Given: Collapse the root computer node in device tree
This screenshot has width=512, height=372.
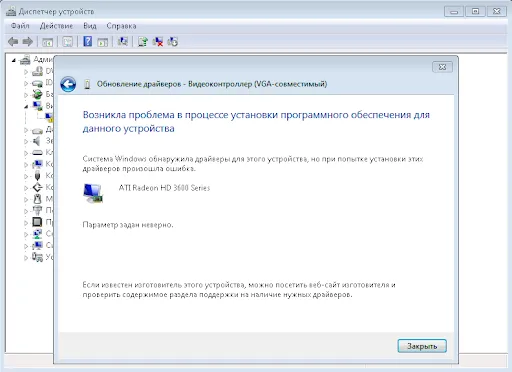Looking at the screenshot, I should pyautogui.click(x=14, y=60).
